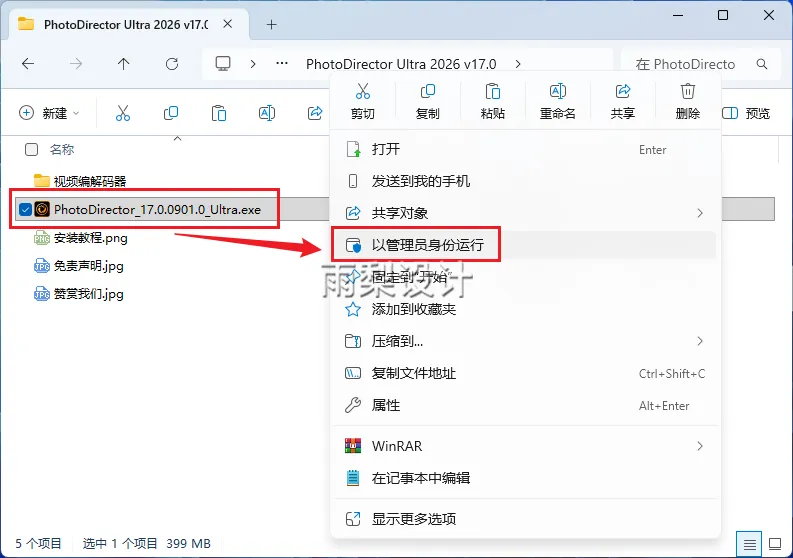Open a new tab with plus button
Viewport: 793px width, 558px height.
(x=272, y=24)
